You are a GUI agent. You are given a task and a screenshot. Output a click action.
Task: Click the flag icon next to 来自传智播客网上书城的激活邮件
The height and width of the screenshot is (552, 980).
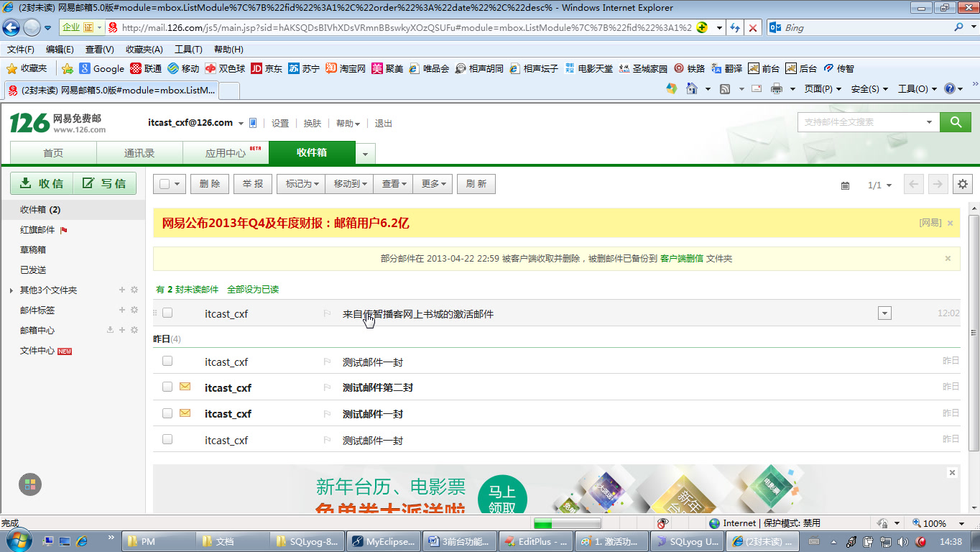tap(328, 313)
